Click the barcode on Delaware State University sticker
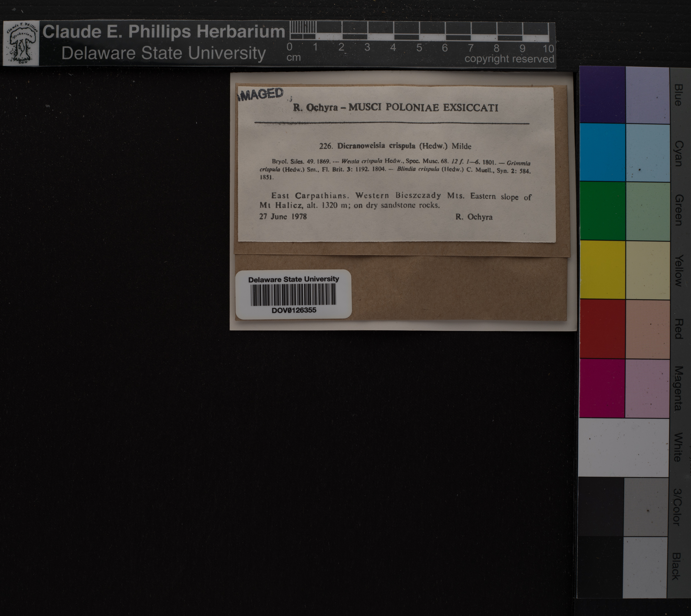 293,295
